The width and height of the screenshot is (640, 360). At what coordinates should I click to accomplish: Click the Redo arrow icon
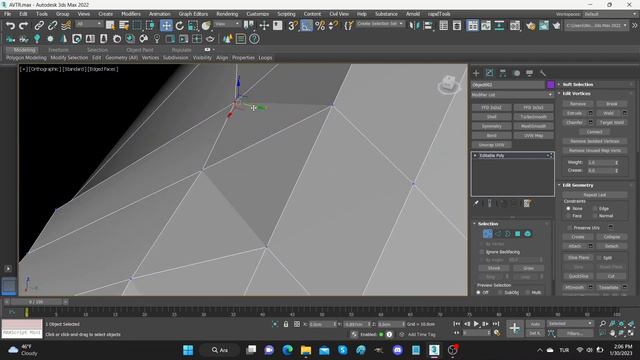(x=23, y=26)
